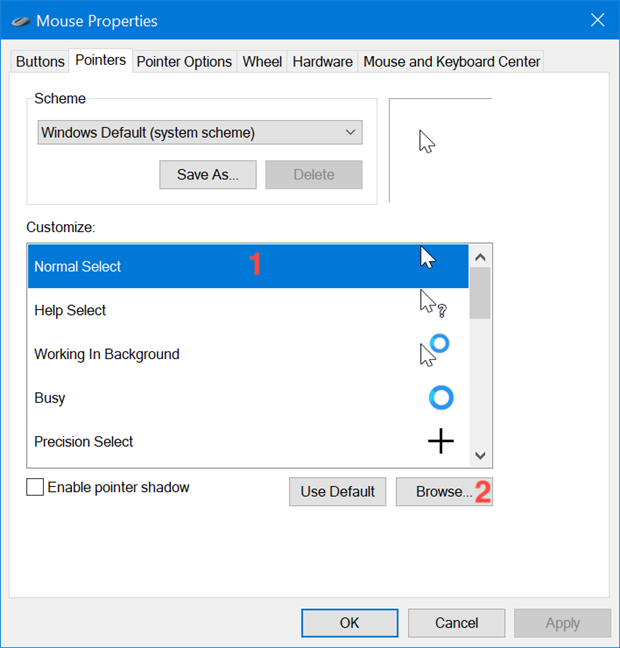Viewport: 620px width, 648px height.
Task: Open the Scheme dropdown list
Action: point(200,132)
